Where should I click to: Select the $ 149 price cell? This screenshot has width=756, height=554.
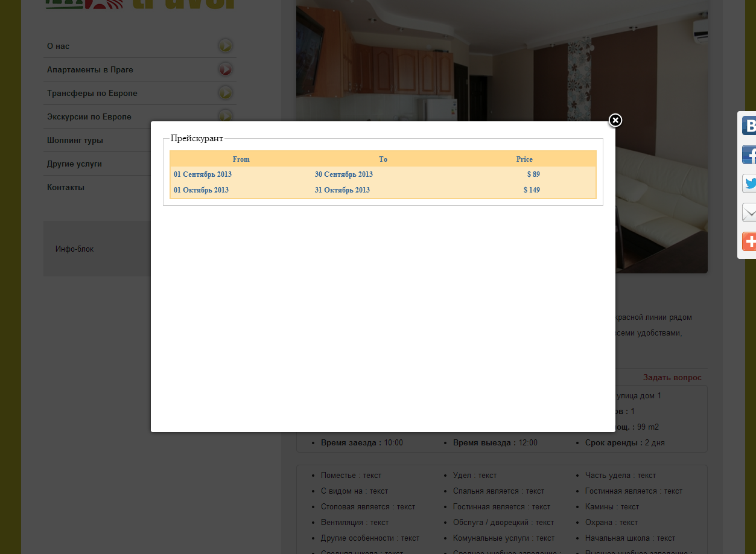click(532, 190)
